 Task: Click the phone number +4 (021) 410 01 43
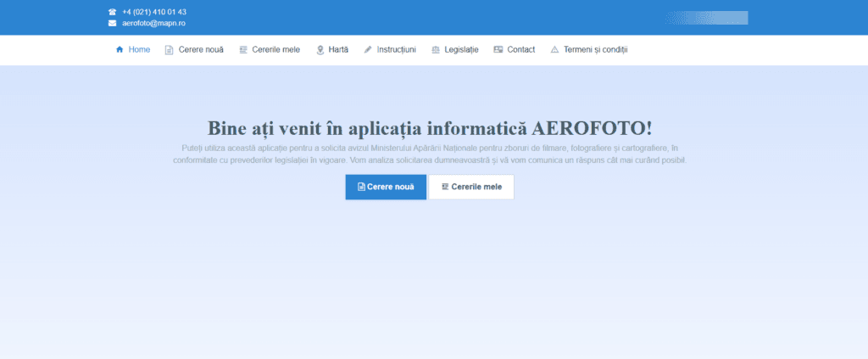point(154,12)
